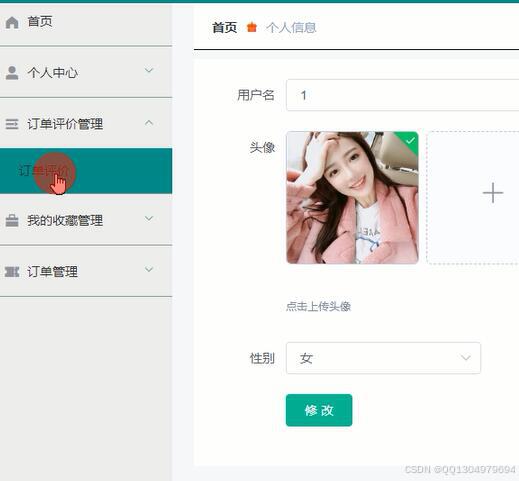Click the orange gift icon in the breadcrumb
Screen dimensions: 519x481
pos(252,27)
